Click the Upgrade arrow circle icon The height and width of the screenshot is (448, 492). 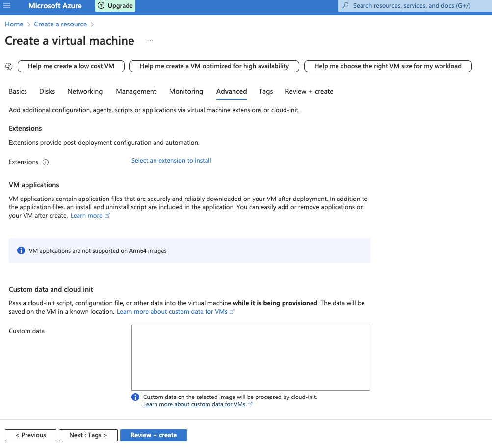(x=101, y=6)
